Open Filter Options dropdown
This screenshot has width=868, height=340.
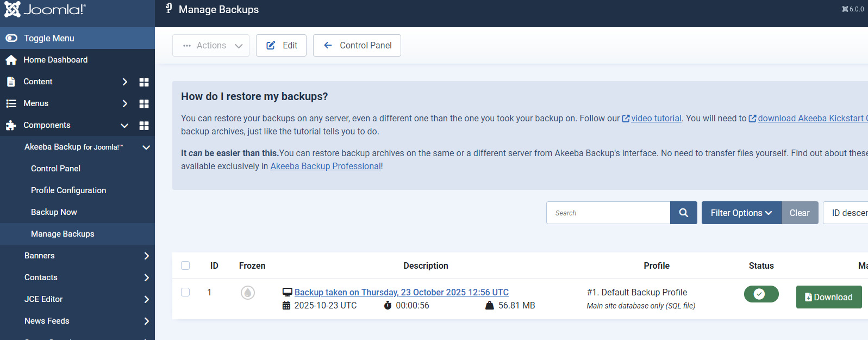coord(741,213)
